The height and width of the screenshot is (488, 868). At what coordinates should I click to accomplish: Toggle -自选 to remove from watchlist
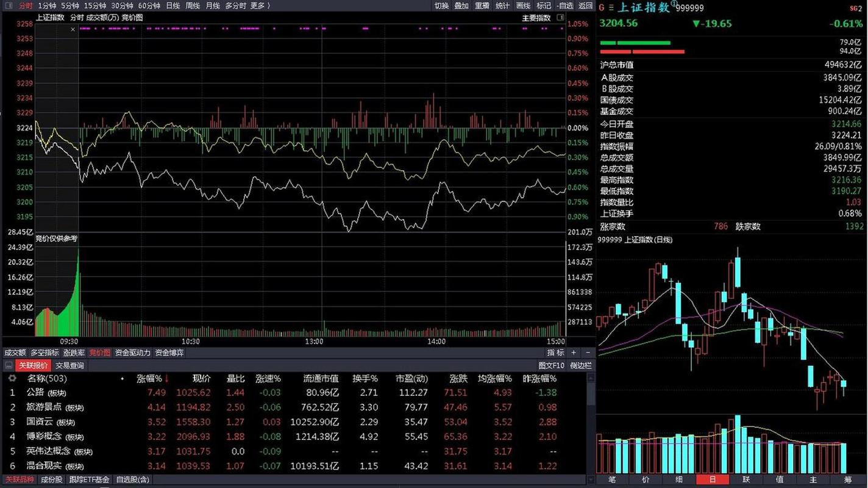565,5
